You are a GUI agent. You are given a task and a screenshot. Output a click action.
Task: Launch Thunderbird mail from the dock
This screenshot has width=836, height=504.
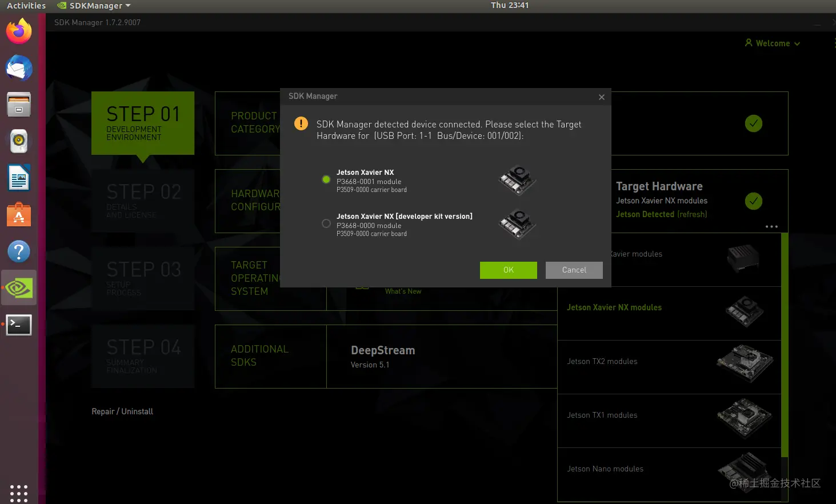(x=19, y=68)
